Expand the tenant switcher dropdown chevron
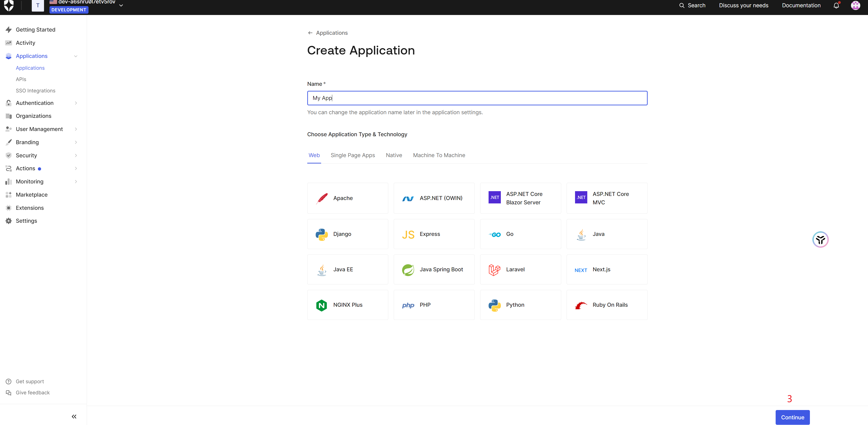This screenshot has height=425, width=868. (121, 5)
